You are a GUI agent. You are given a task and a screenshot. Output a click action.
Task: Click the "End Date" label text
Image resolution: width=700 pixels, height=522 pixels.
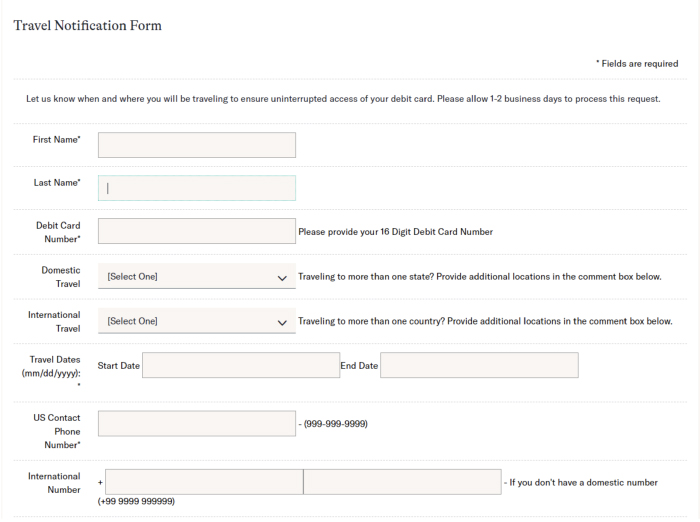click(x=359, y=366)
